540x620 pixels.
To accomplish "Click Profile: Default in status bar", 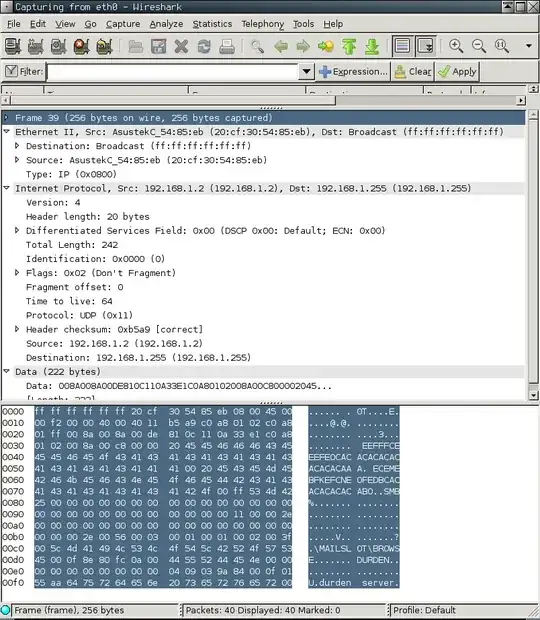I will (424, 610).
